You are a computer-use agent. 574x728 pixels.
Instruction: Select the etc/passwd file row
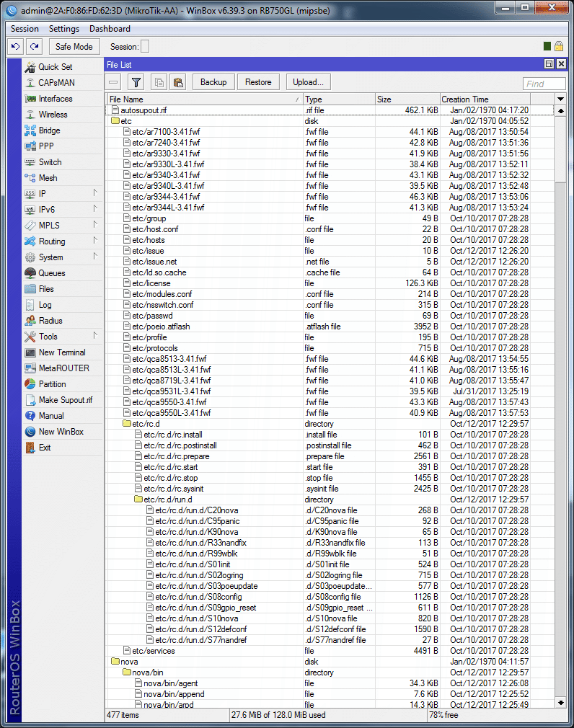pyautogui.click(x=330, y=316)
